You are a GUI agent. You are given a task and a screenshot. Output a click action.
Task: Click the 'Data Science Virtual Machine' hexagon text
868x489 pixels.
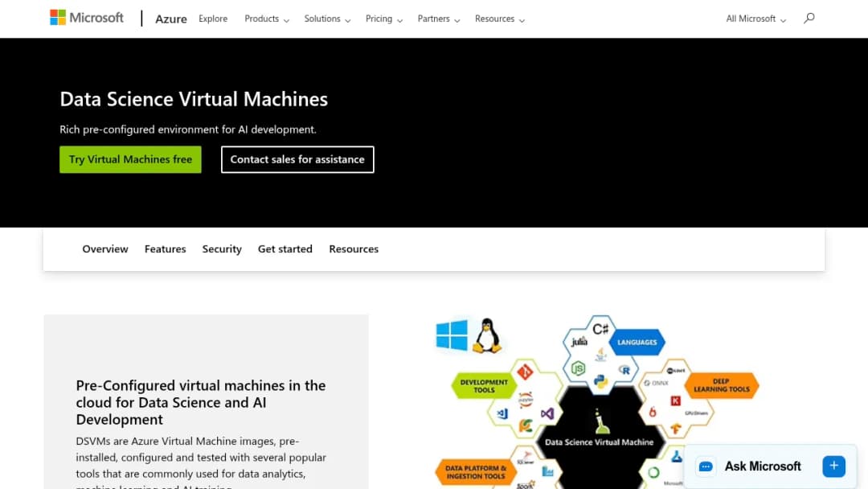[599, 442]
